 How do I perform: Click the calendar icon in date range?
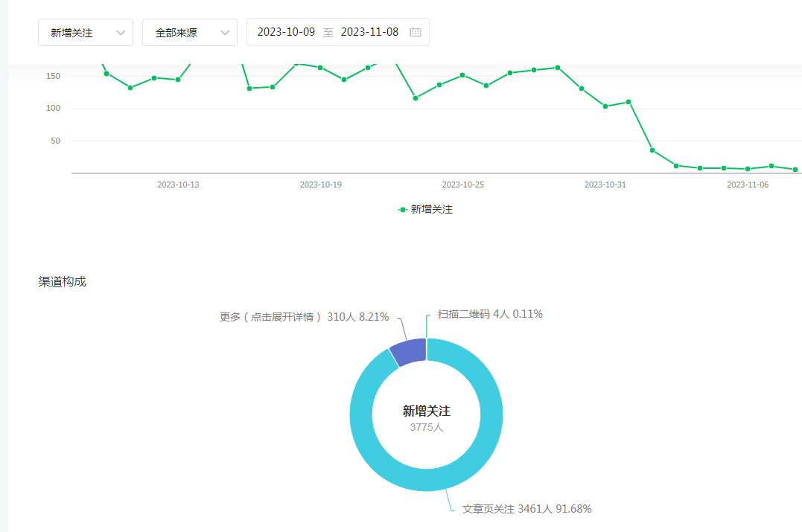click(416, 32)
